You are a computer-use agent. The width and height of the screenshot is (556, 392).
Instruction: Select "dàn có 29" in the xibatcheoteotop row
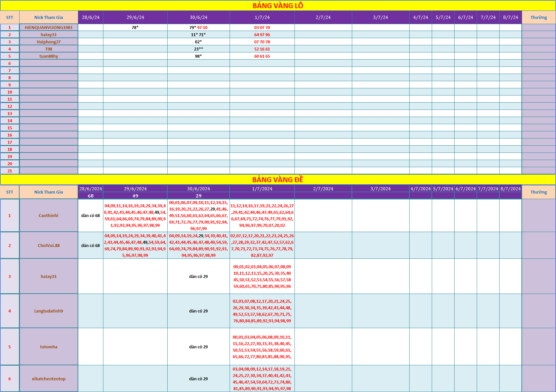pos(199,379)
